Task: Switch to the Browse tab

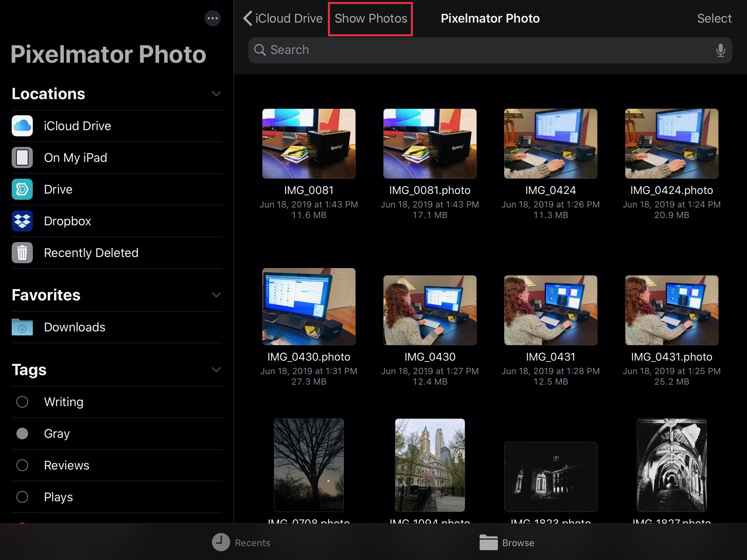Action: pyautogui.click(x=507, y=542)
